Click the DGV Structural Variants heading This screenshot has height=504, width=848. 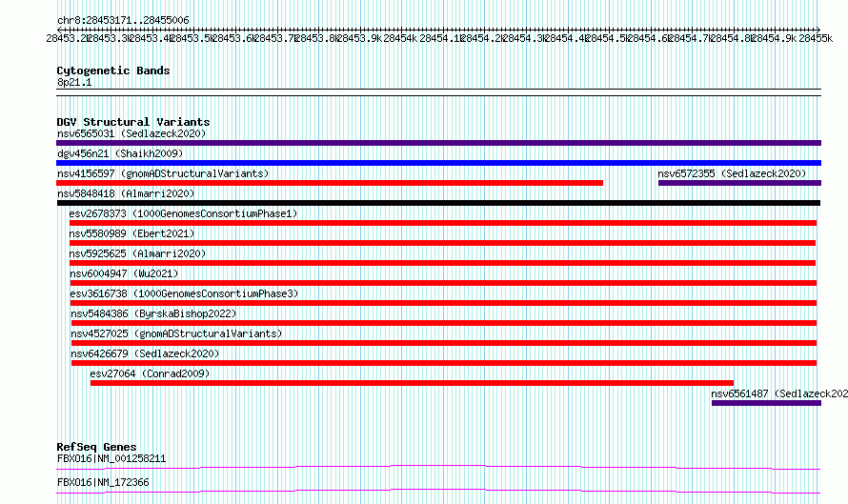[x=133, y=122]
